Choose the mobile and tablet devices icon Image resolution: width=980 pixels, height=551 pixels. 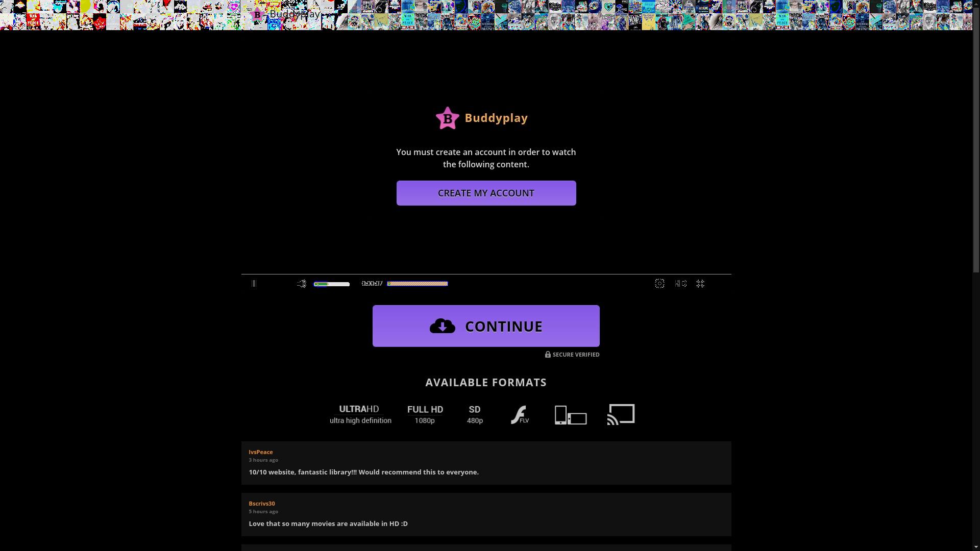(x=571, y=415)
